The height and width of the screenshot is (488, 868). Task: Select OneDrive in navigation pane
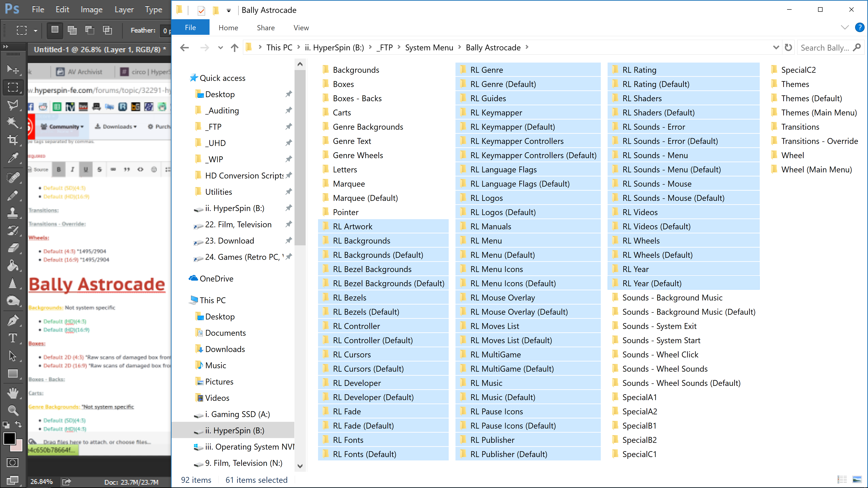(x=216, y=279)
